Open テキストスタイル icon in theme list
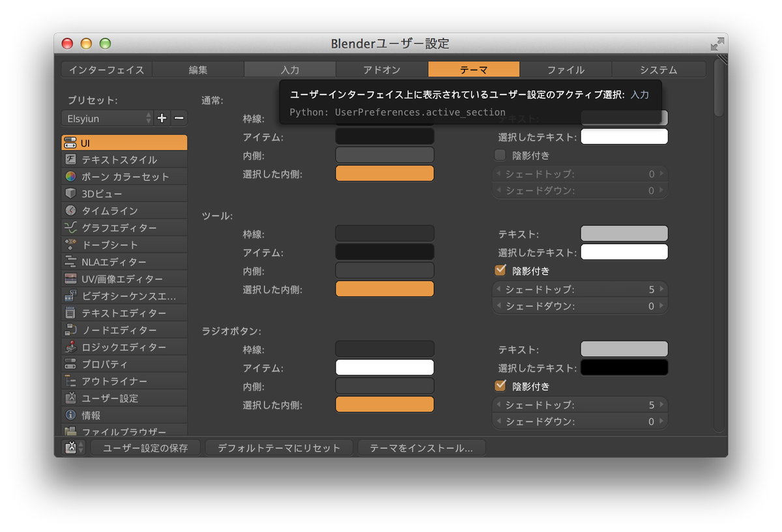 tap(70, 160)
